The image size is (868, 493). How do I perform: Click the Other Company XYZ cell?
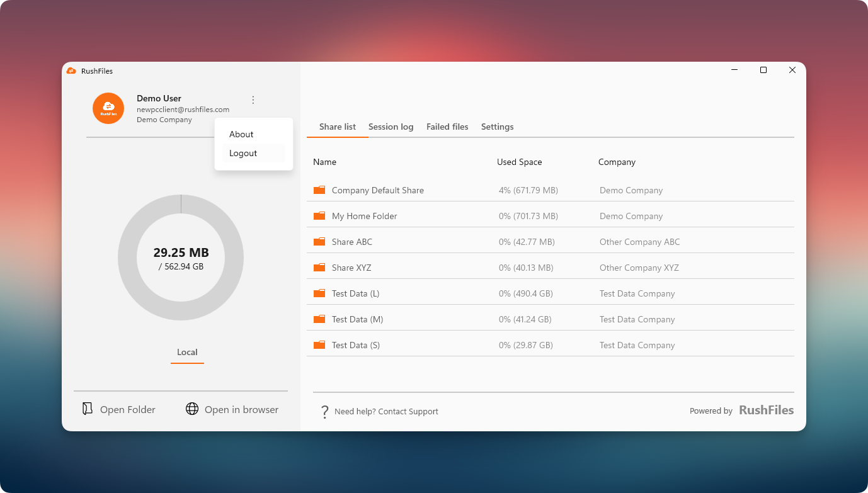point(639,268)
